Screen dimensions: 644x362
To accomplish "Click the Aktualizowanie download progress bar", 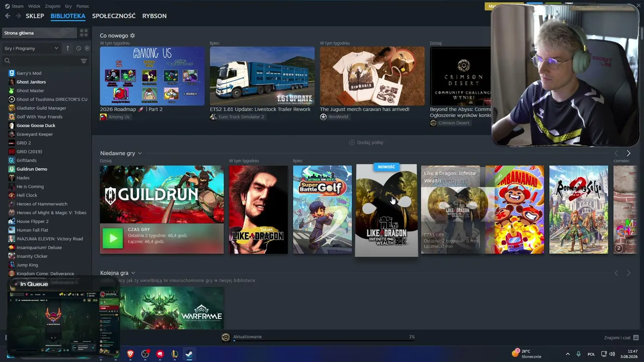I will coord(324,340).
